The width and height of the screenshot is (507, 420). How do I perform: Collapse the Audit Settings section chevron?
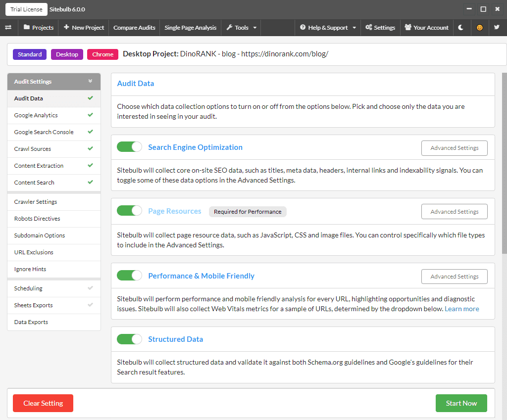(90, 81)
